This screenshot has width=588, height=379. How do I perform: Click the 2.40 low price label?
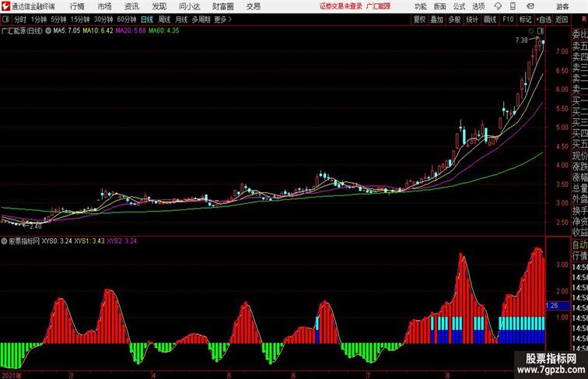point(35,226)
